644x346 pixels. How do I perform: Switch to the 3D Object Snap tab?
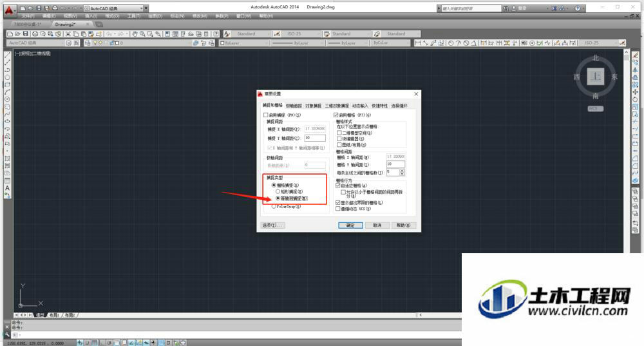[337, 106]
